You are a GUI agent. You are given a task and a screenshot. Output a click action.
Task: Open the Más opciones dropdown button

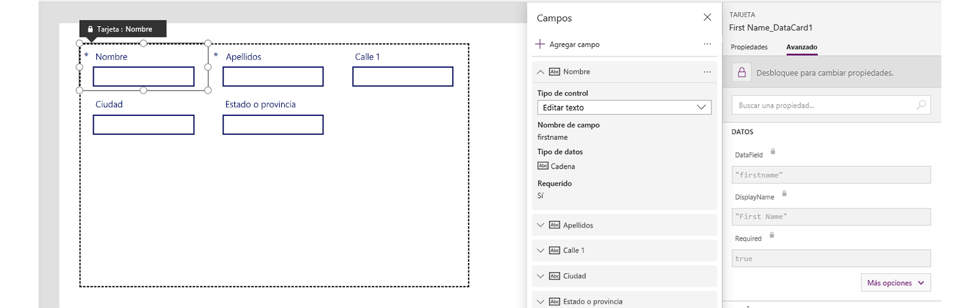pyautogui.click(x=896, y=283)
